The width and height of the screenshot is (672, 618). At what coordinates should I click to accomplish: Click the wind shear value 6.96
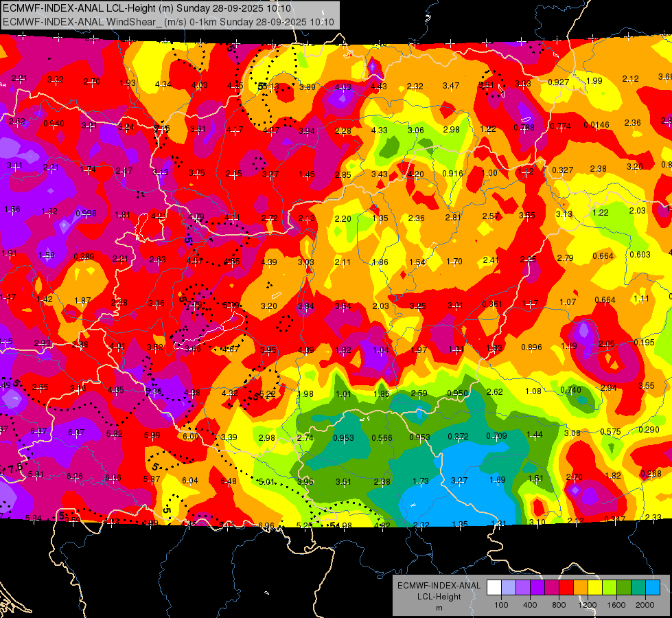point(266,525)
